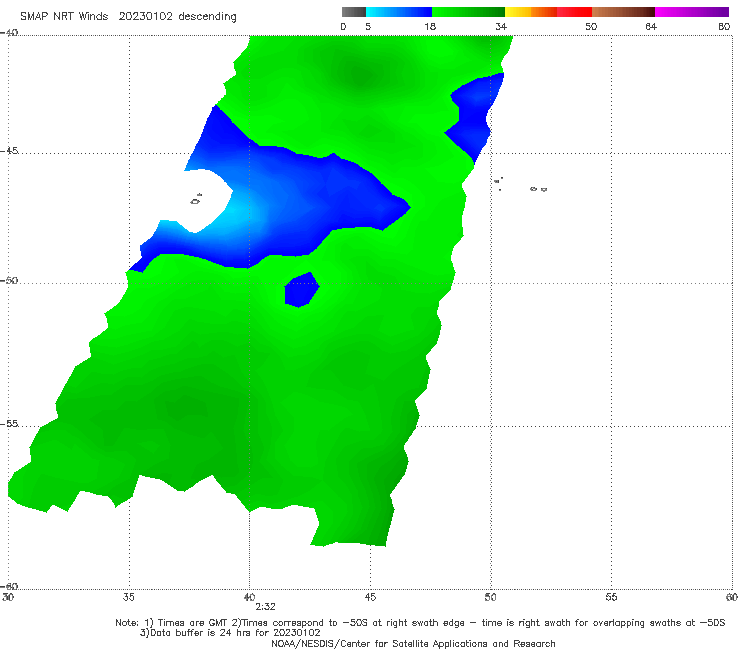Select the yellow-orange color bar segment past 34

click(530, 12)
